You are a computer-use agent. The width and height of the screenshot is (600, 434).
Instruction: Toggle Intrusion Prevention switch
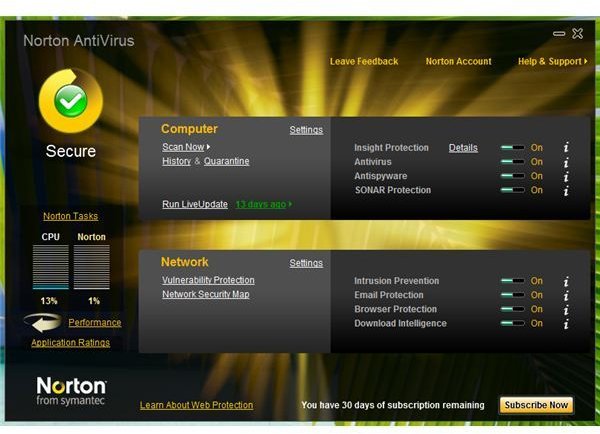click(x=512, y=281)
